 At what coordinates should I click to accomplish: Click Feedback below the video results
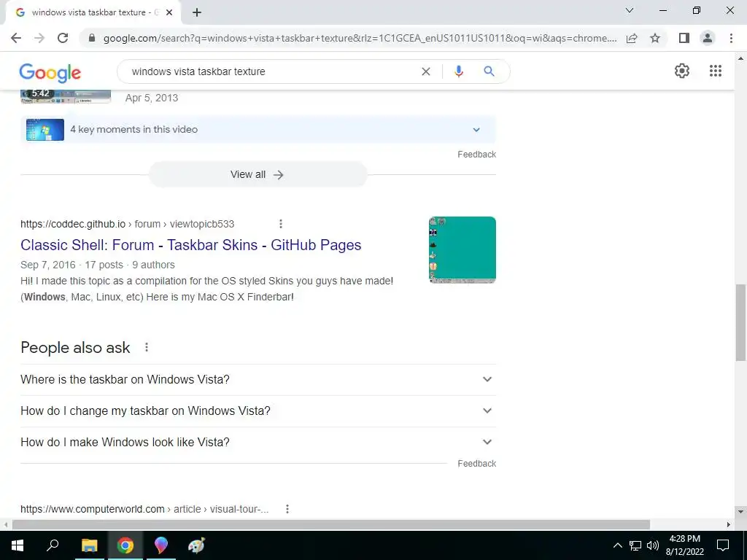pyautogui.click(x=477, y=155)
